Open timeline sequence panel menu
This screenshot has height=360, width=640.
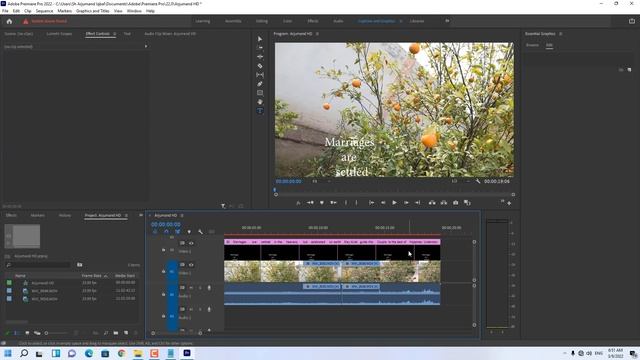(182, 216)
